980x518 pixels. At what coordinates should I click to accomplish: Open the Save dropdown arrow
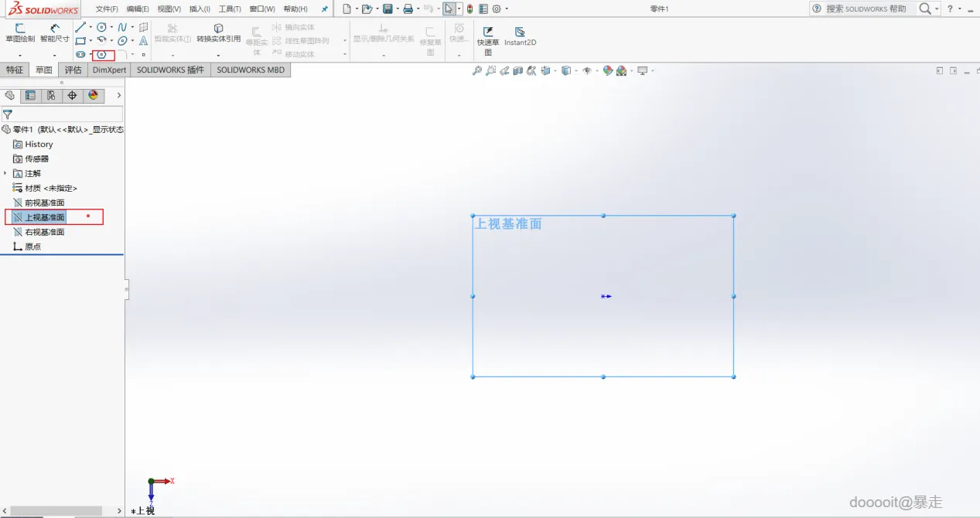[398, 9]
